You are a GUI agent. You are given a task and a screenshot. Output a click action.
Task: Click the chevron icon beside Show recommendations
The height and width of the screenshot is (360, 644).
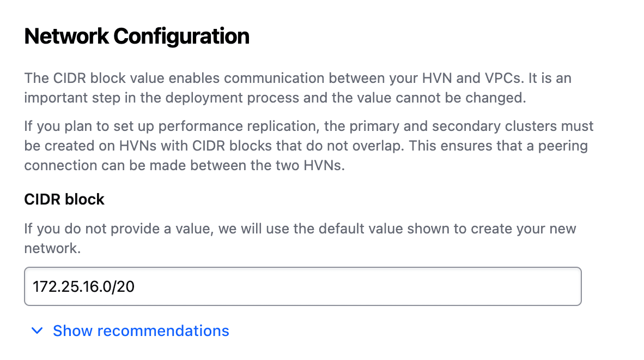click(x=37, y=331)
